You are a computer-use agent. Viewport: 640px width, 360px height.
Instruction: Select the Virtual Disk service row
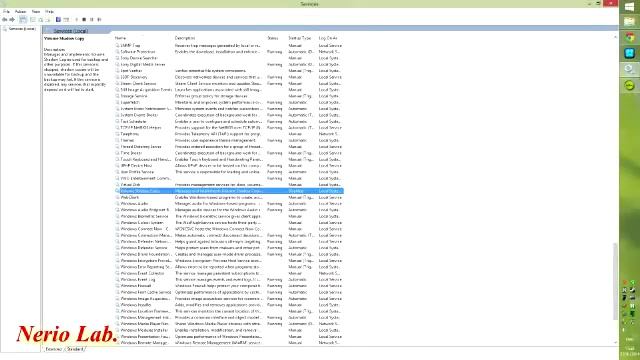click(x=229, y=184)
